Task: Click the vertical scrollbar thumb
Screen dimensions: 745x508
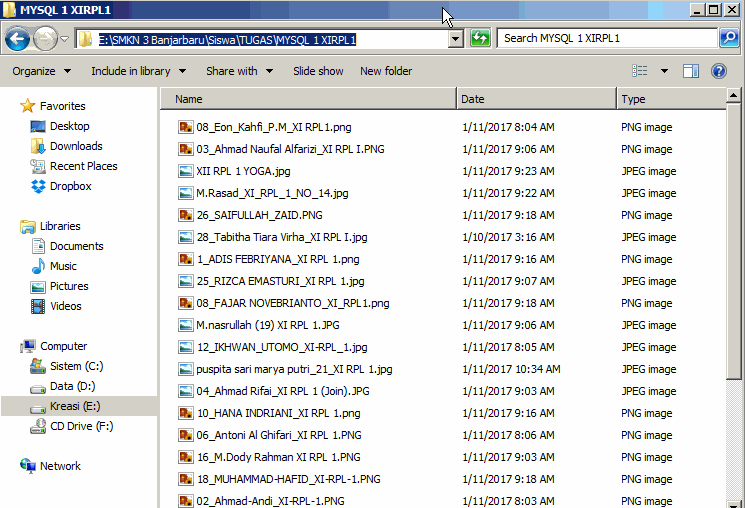Action: [x=734, y=242]
